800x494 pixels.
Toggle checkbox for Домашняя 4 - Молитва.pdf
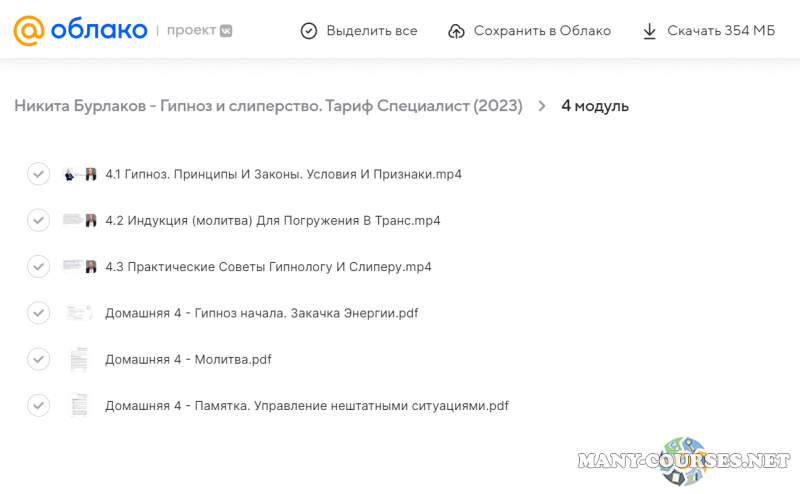pyautogui.click(x=38, y=359)
